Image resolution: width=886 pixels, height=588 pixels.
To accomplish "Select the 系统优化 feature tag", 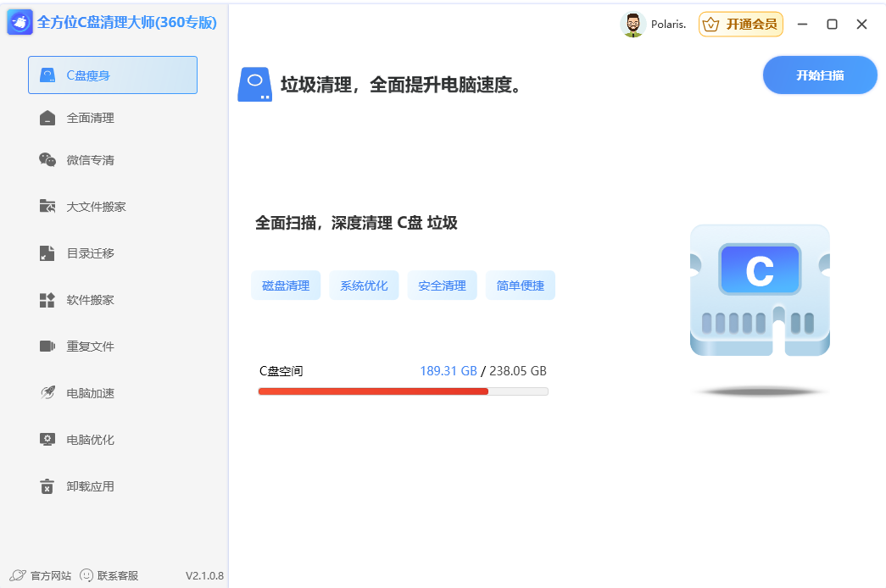I will [x=364, y=286].
